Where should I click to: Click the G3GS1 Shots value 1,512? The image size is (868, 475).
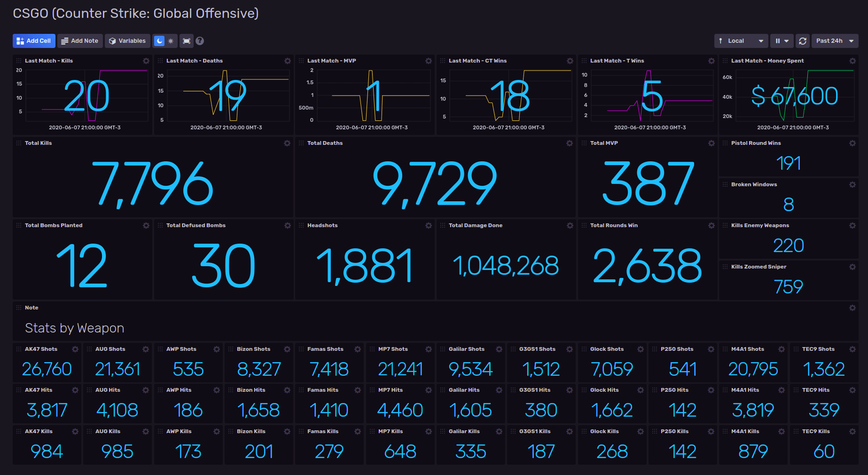[541, 369]
